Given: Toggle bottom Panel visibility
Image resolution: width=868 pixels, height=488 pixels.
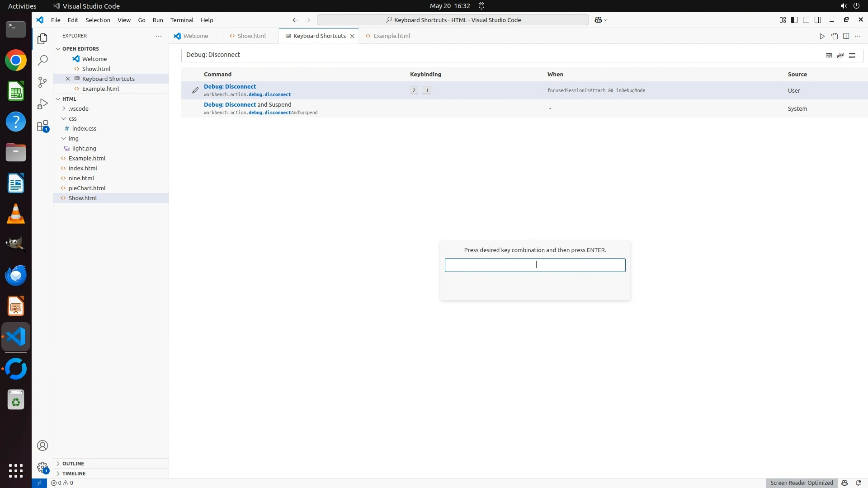Looking at the screenshot, I should tap(806, 20).
